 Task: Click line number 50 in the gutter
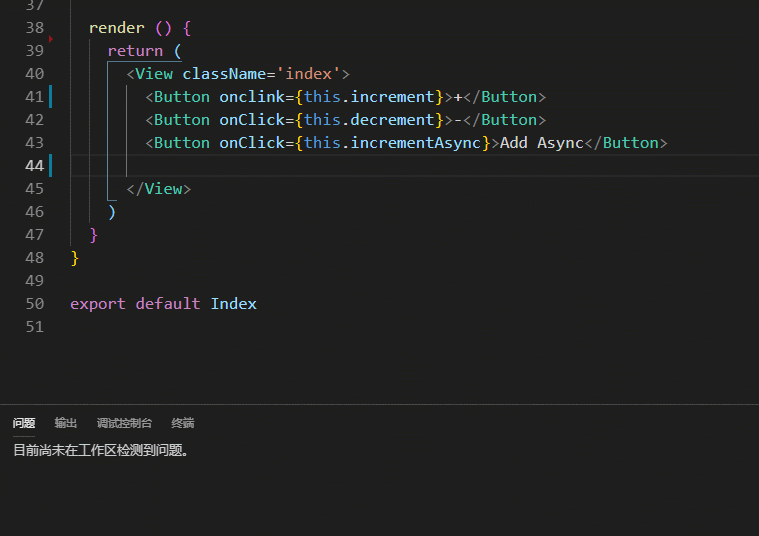(34, 304)
